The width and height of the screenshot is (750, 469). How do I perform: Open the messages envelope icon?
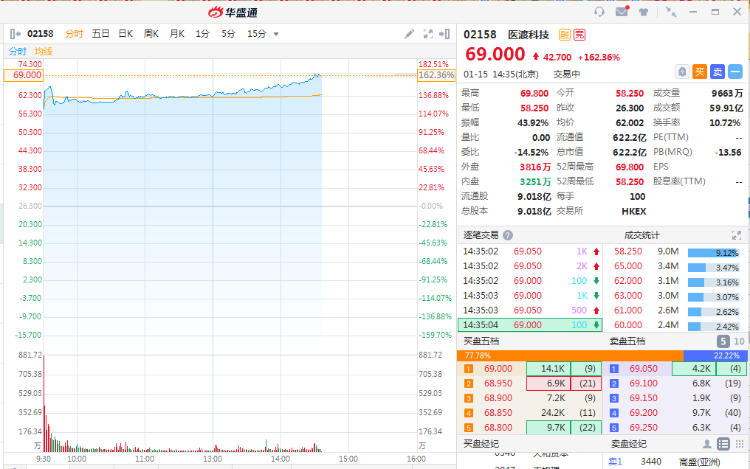(x=622, y=12)
